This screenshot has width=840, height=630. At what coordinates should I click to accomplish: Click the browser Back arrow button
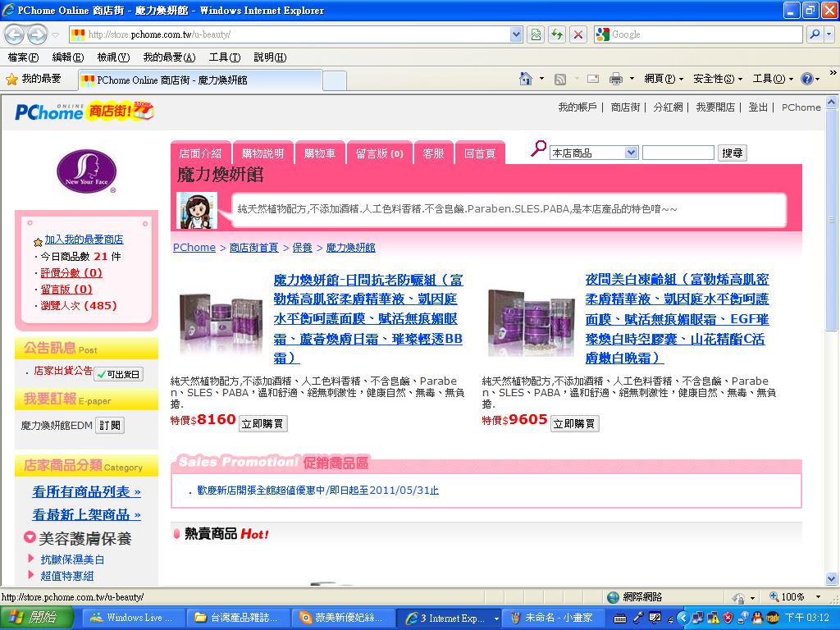point(15,34)
